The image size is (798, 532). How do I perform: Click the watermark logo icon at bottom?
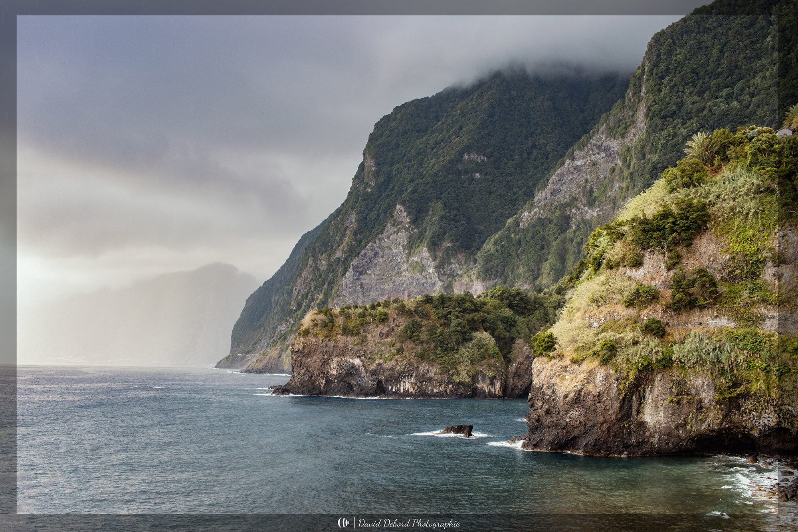[343, 522]
